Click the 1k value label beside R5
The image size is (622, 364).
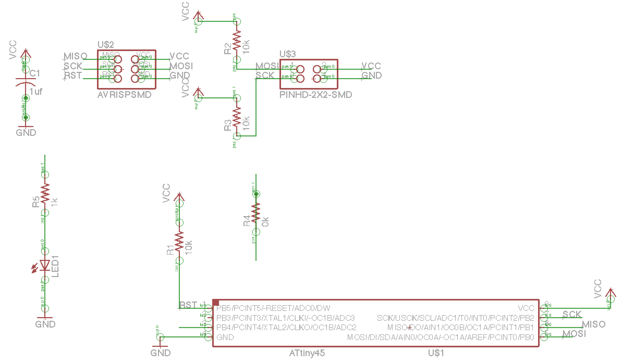pos(54,202)
